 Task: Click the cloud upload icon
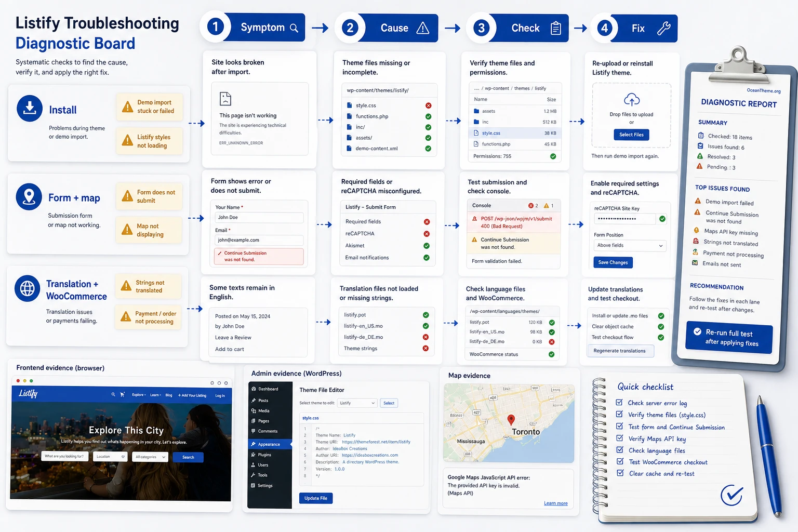631,99
